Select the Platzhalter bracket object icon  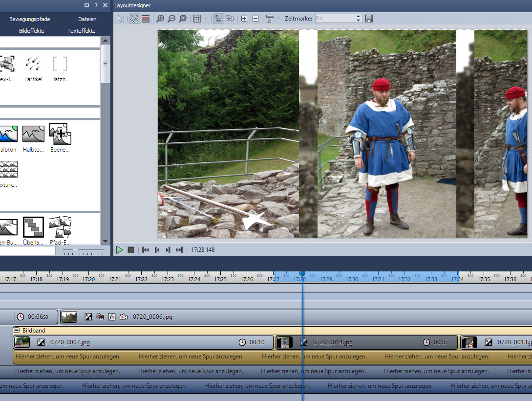tap(60, 64)
